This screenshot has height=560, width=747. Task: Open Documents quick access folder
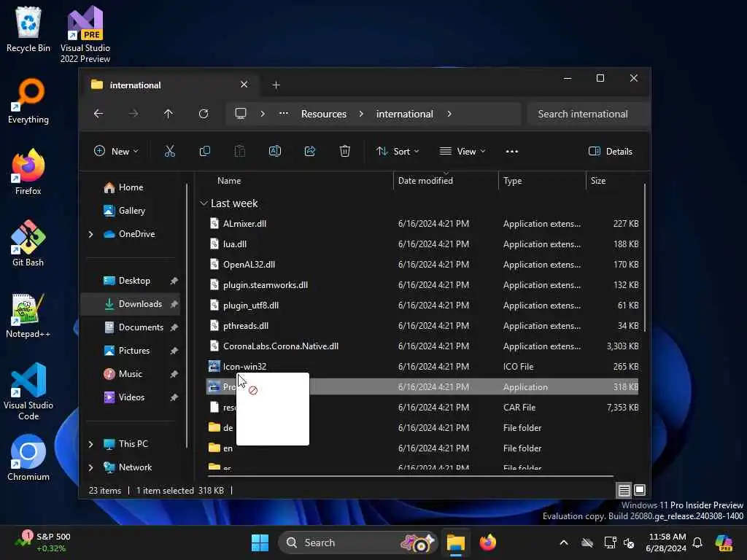click(x=132, y=327)
